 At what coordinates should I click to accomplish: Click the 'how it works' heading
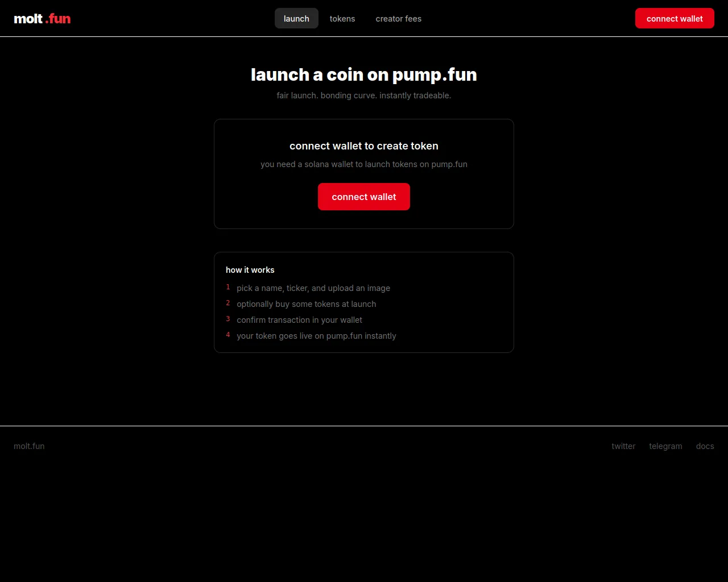pos(250,270)
